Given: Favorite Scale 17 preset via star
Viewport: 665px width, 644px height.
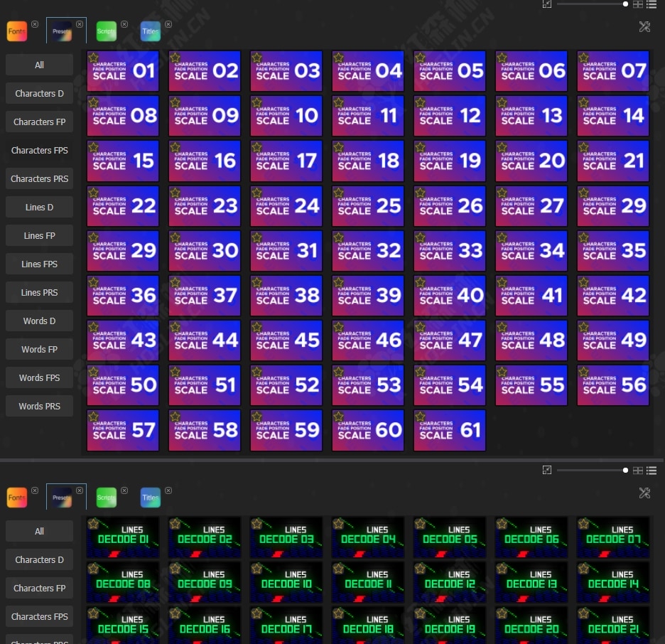Looking at the screenshot, I should (x=257, y=148).
